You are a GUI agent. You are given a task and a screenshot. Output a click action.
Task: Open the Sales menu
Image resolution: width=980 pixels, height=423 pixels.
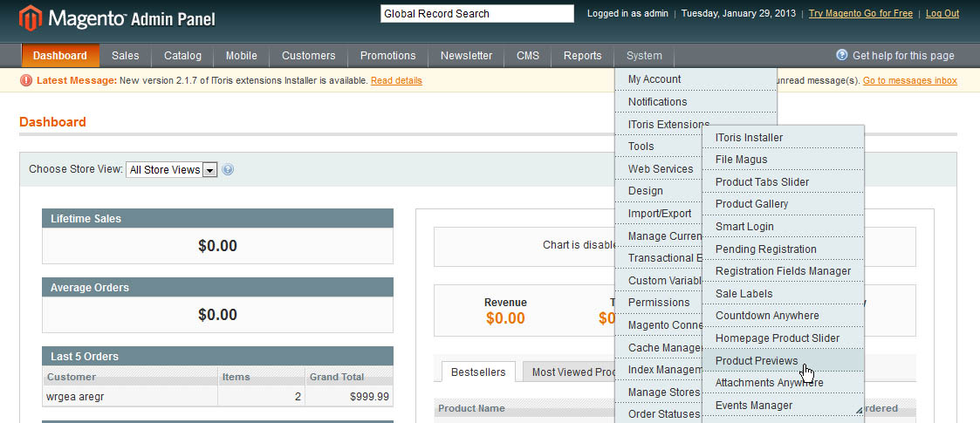[126, 56]
